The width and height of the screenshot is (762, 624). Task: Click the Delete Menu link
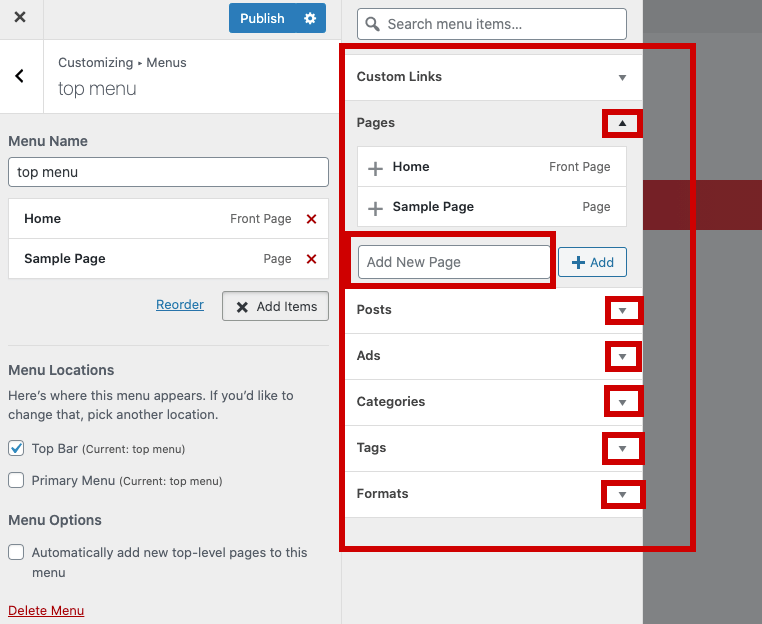click(46, 610)
